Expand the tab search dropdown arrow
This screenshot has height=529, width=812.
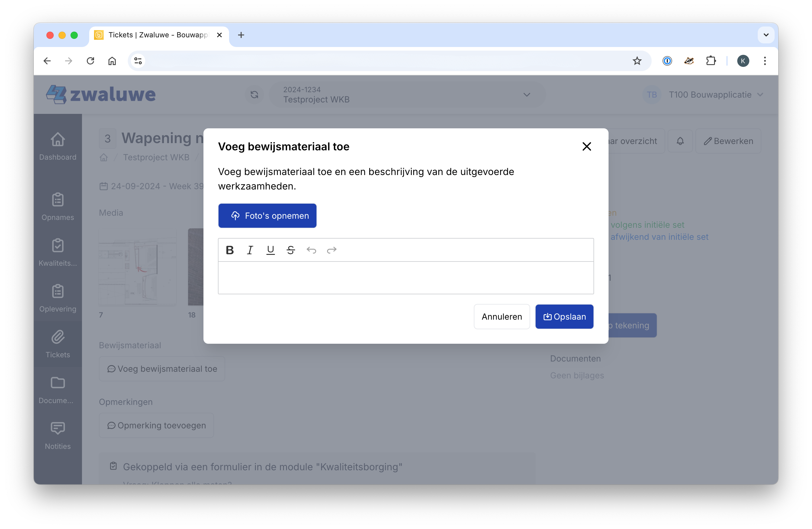point(766,35)
